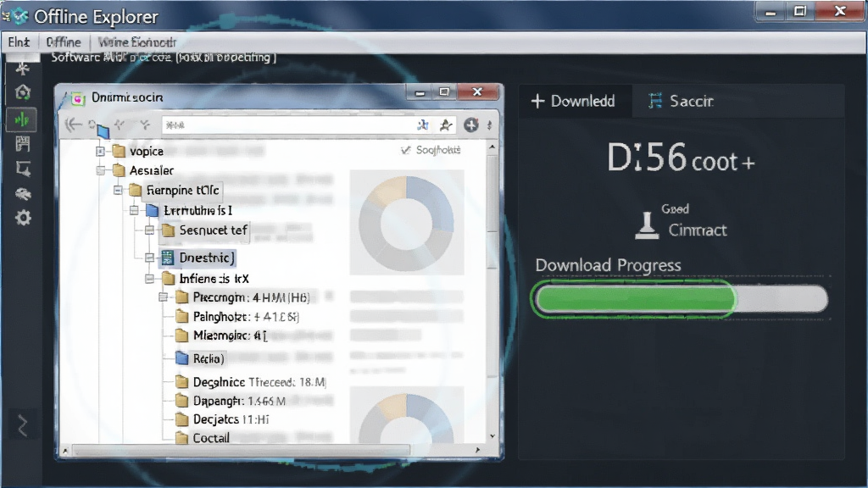
Task: Collapse the Ƒiernpine tOlc folder node
Action: coord(118,191)
